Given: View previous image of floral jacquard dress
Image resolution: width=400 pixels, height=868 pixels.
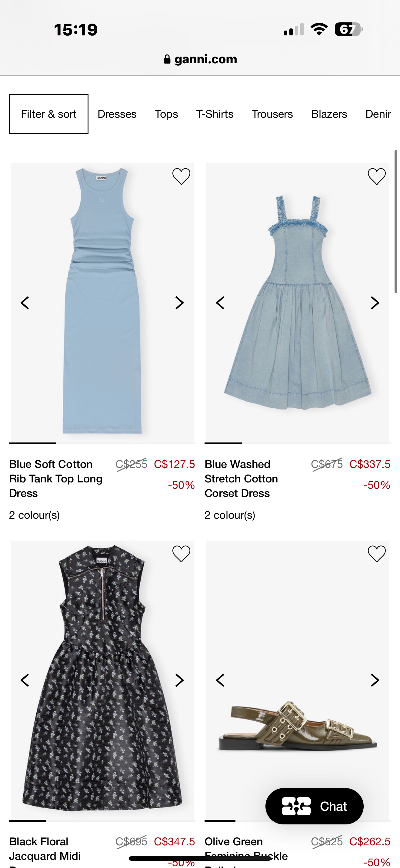Looking at the screenshot, I should (x=25, y=680).
